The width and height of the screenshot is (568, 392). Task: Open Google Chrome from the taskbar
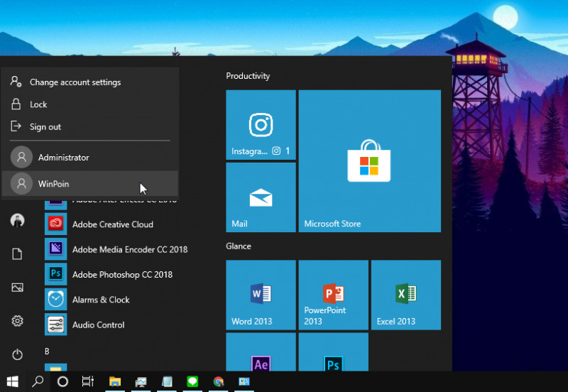pos(219,381)
